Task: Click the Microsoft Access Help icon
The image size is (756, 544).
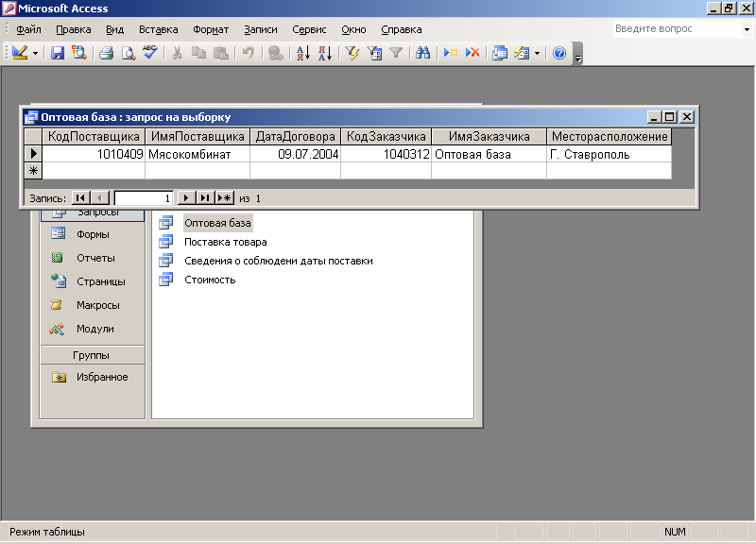Action: 559,53
